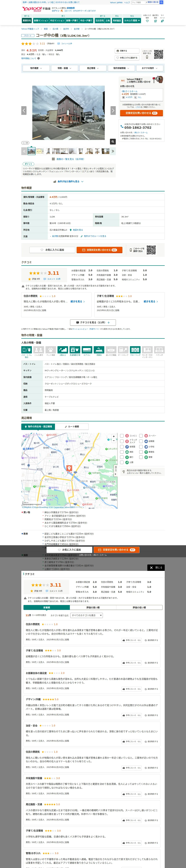Open the マンションレビュー（外部サイト） link

86,329
